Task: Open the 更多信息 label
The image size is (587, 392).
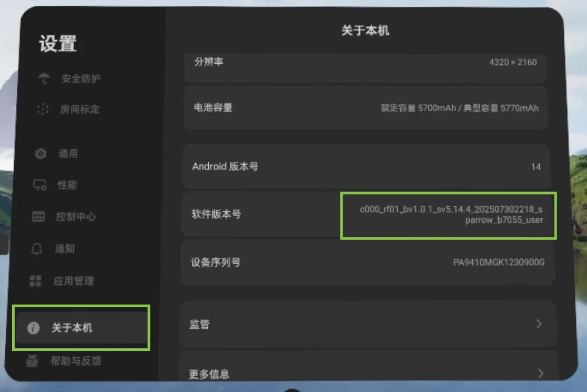Action: point(209,374)
